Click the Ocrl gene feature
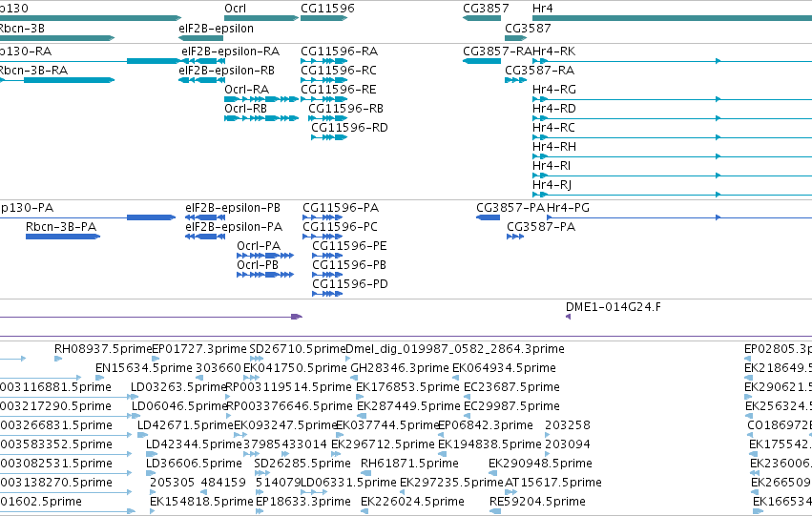Viewport: 812px width, 516px height. click(x=261, y=18)
